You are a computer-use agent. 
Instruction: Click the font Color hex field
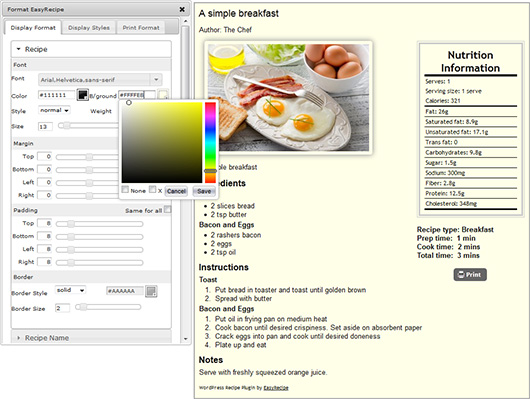56,95
